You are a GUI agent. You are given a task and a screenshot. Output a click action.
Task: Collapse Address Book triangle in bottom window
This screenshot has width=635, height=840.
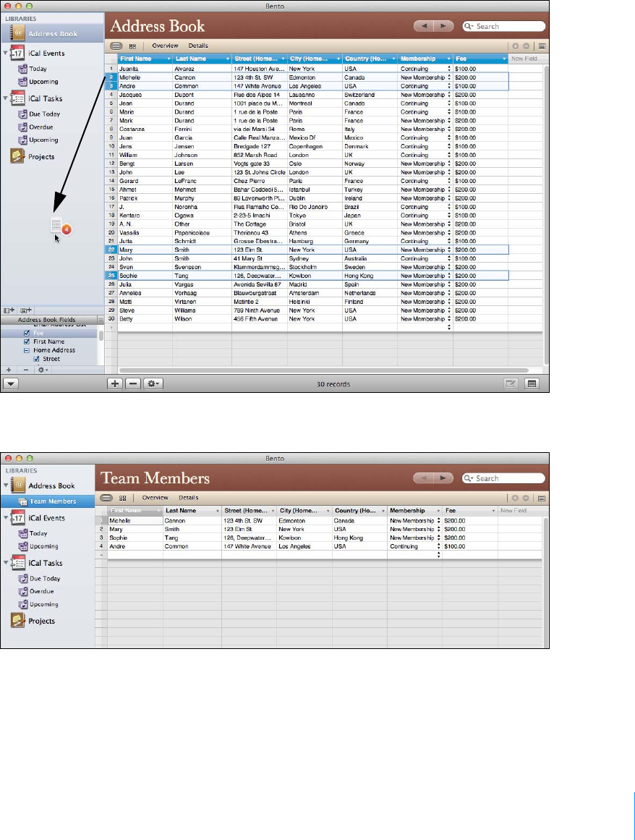(x=5, y=486)
